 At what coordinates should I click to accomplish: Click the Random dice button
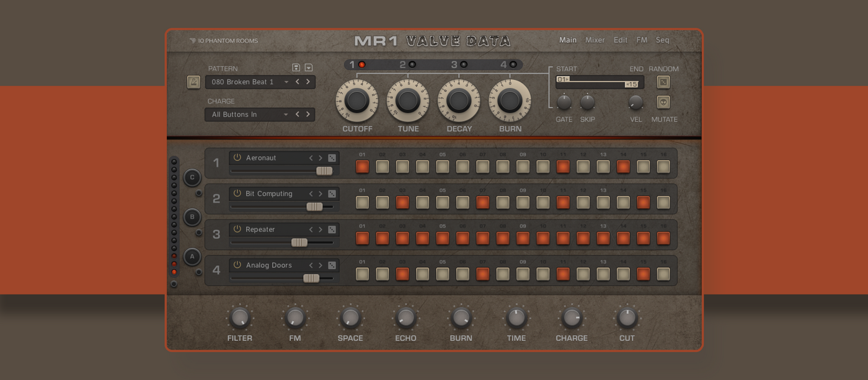[663, 82]
